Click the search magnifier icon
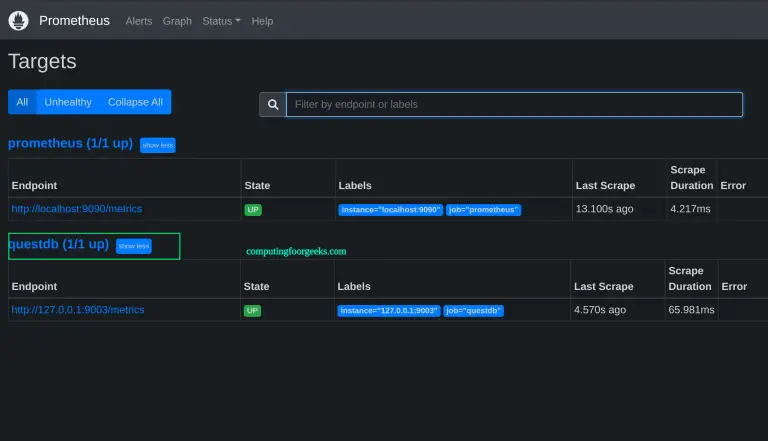The height and width of the screenshot is (441, 768). (272, 104)
